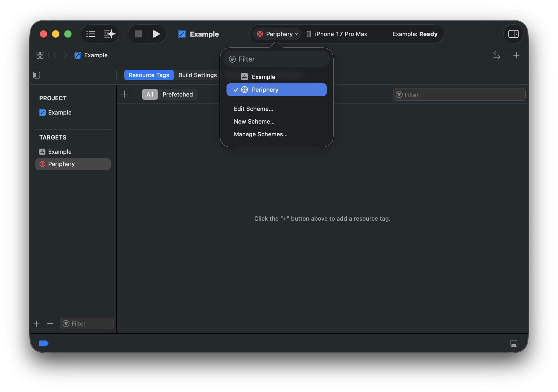Choose Manage Schemes… from the popup
558x392 pixels.
(x=260, y=134)
